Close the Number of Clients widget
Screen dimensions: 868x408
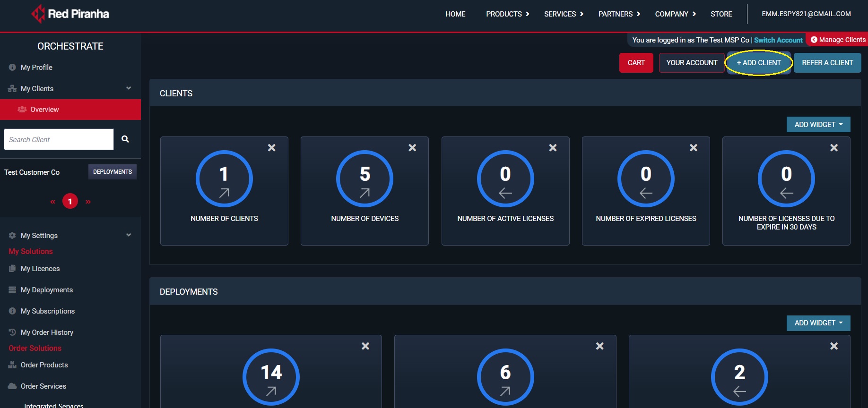272,148
